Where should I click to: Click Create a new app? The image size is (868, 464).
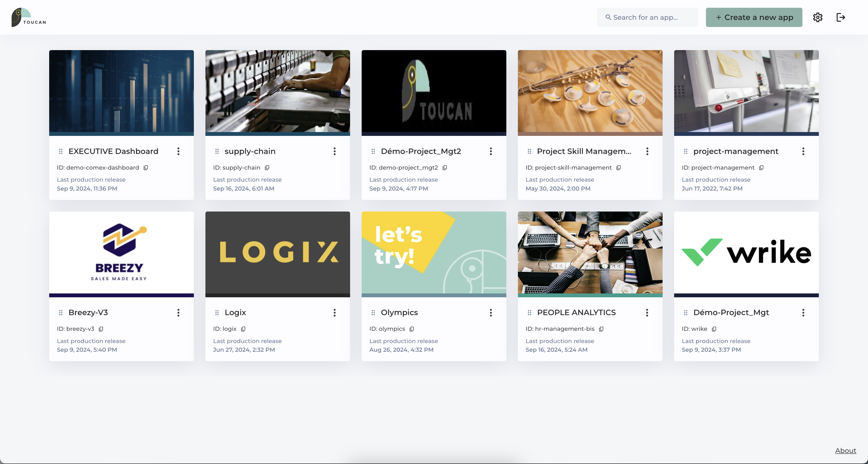coord(754,17)
